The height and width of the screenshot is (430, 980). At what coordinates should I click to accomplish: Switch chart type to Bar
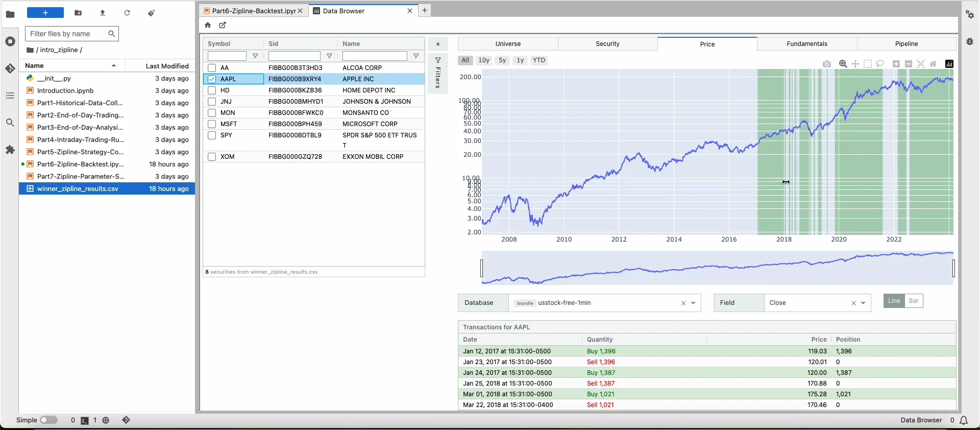tap(914, 301)
